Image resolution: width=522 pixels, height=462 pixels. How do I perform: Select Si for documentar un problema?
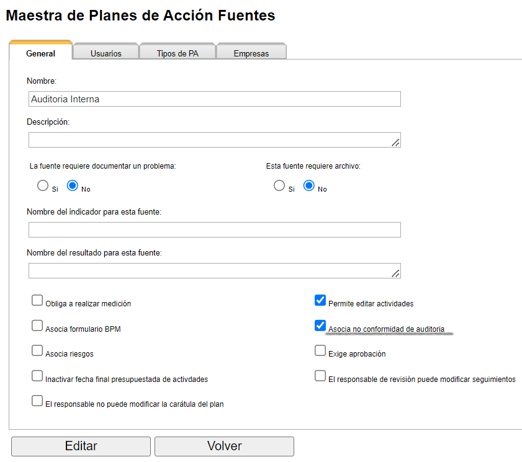pos(43,185)
